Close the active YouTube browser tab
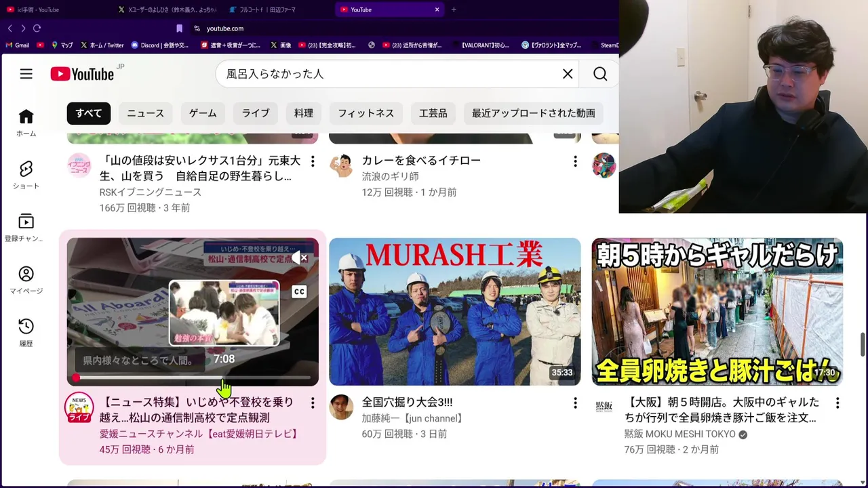The image size is (868, 488). 437,9
